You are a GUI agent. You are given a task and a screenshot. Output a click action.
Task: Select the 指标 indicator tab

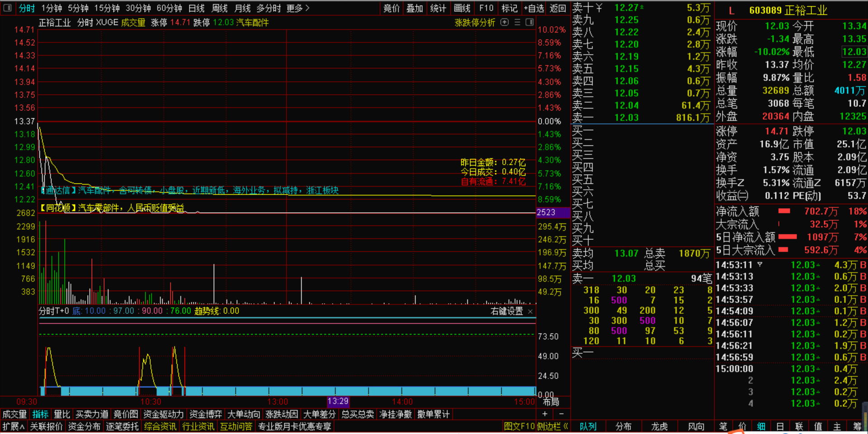coord(40,414)
